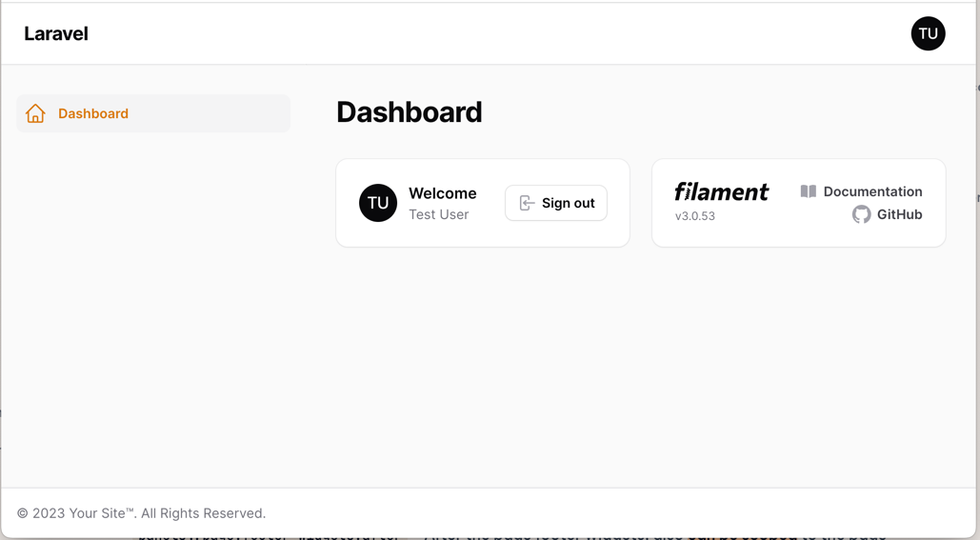The width and height of the screenshot is (980, 540).
Task: Click the filament logo
Action: pos(721,191)
